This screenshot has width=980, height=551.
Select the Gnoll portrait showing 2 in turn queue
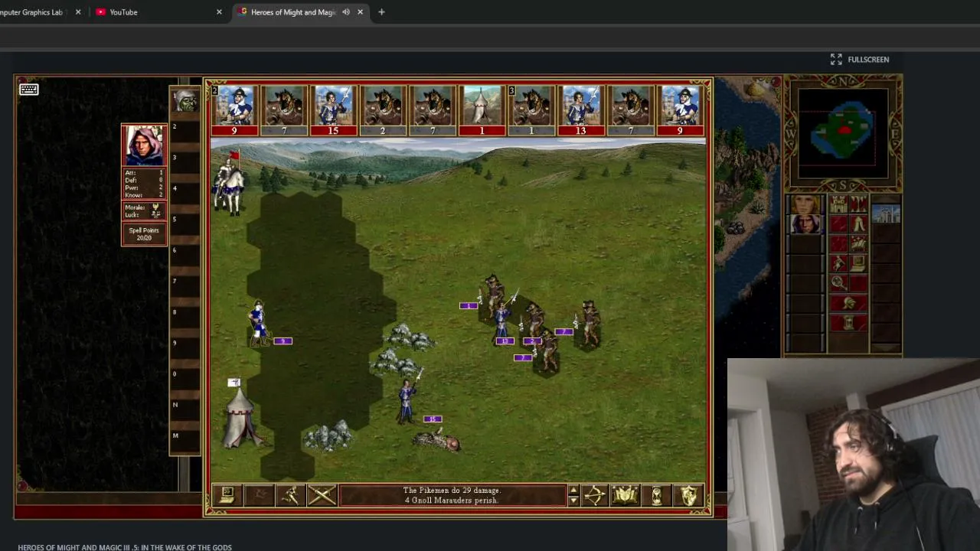click(383, 110)
